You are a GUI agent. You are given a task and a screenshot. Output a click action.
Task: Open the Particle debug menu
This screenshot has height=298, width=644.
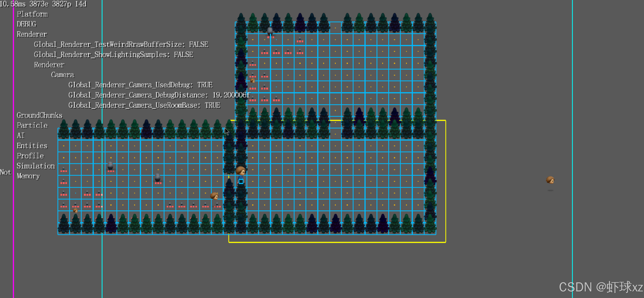pyautogui.click(x=32, y=125)
